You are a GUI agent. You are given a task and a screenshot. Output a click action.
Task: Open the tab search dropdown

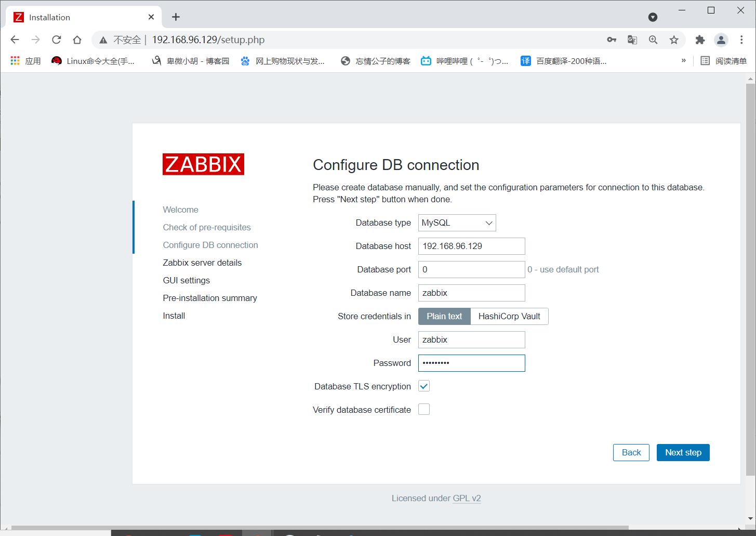tap(653, 17)
